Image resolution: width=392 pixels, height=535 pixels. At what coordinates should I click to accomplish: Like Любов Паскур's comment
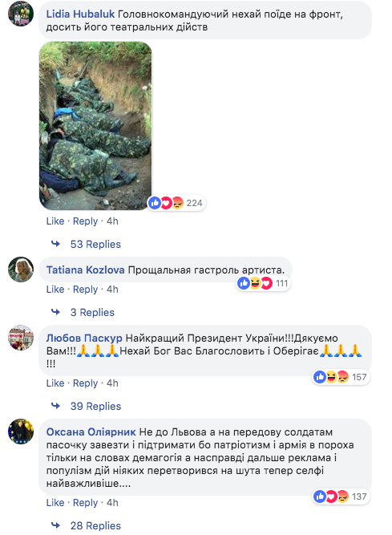[55, 383]
